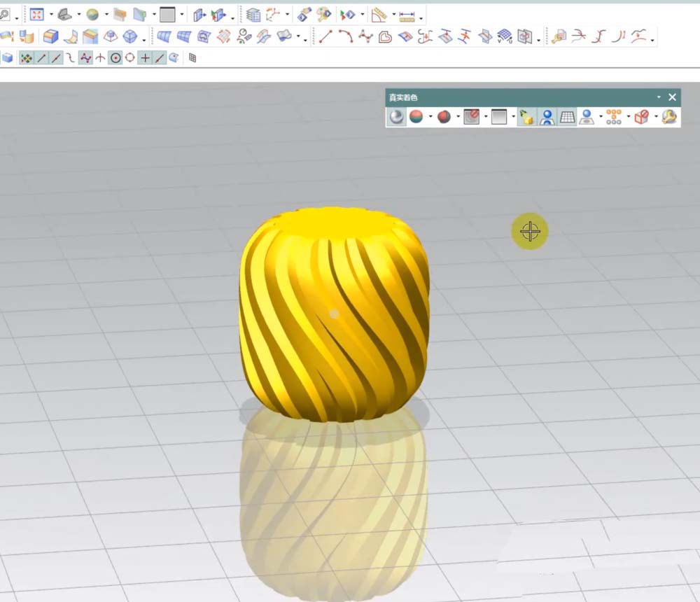The image size is (700, 602).
Task: Click the heart-shaped offset curve icon
Action: 385,36
